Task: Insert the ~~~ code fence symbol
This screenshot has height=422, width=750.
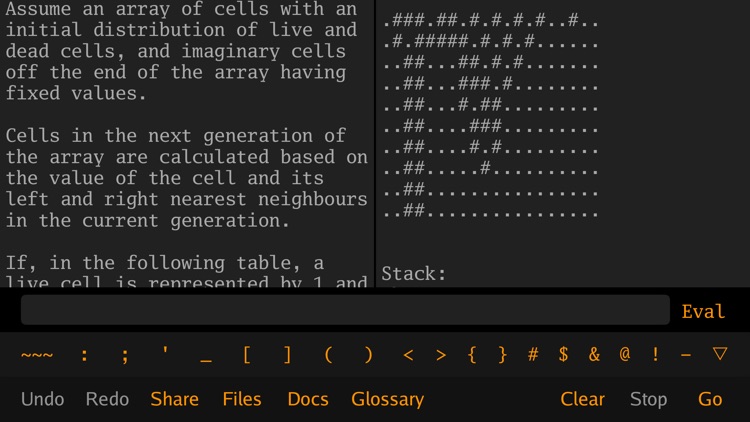Action: 37,355
